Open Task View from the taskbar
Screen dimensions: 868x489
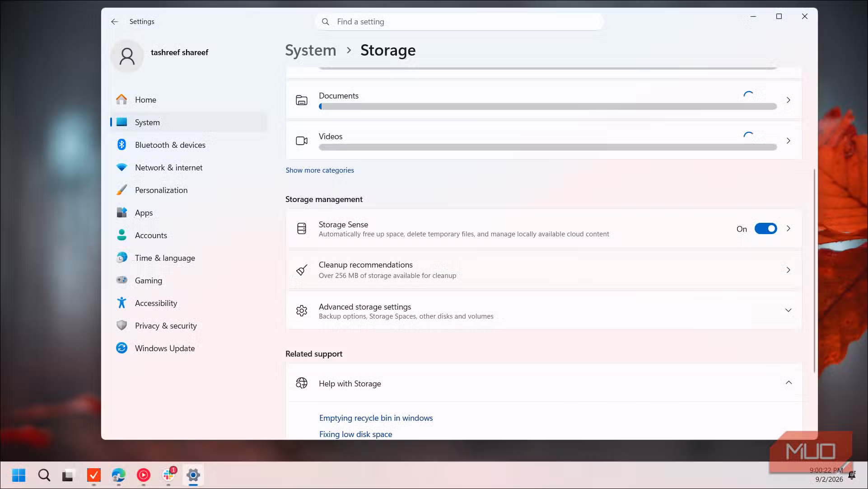click(68, 475)
